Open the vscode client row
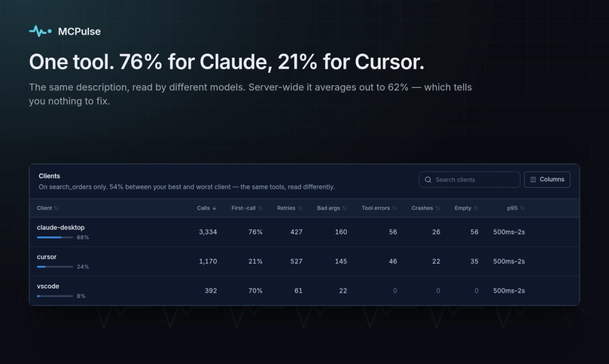The height and width of the screenshot is (364, 609). [x=304, y=291]
